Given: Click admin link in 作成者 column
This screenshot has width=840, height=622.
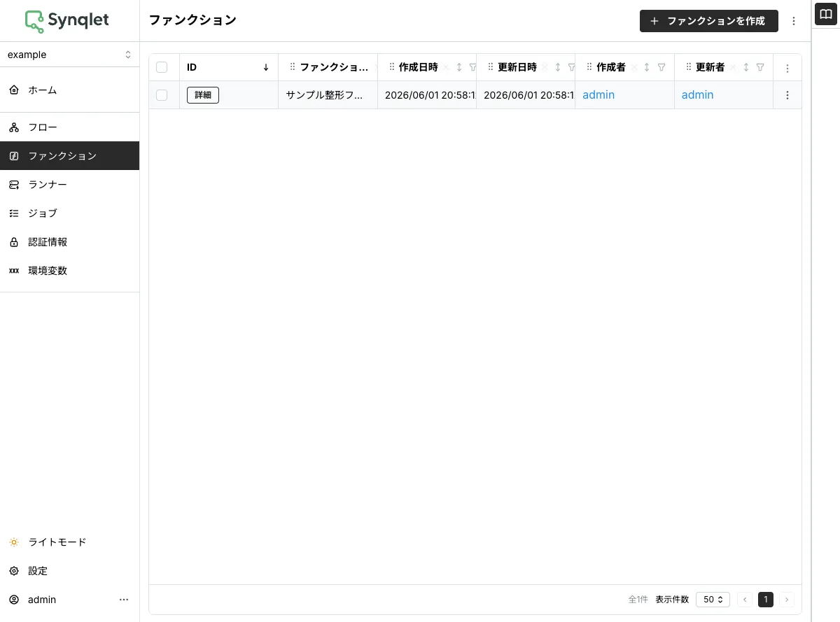Looking at the screenshot, I should (598, 95).
